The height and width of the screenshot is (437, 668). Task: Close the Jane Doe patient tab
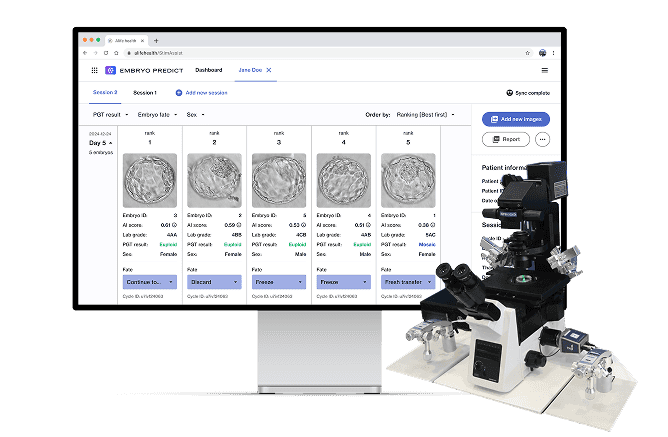(269, 70)
